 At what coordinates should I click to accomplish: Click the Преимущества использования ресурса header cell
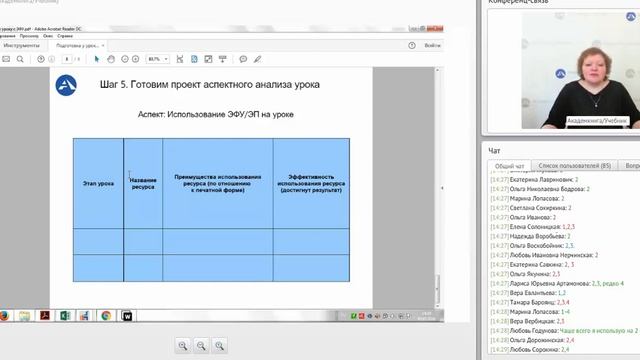coord(218,183)
